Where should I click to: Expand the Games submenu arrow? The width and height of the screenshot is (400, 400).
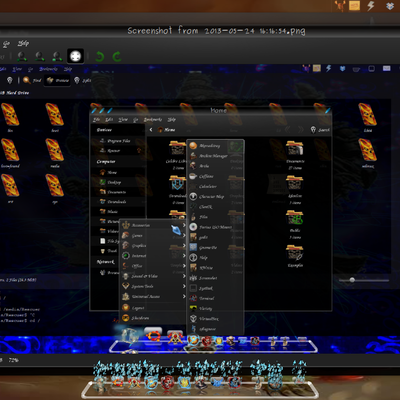[x=184, y=235]
